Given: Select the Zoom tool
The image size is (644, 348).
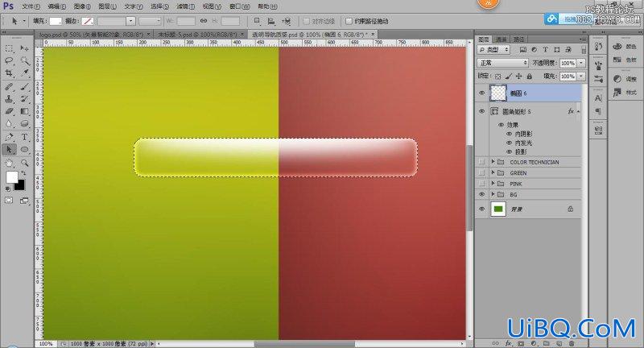Looking at the screenshot, I should click(25, 163).
